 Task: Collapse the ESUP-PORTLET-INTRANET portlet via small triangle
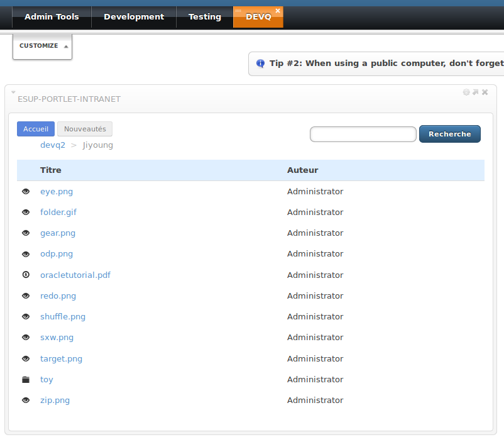point(13,92)
